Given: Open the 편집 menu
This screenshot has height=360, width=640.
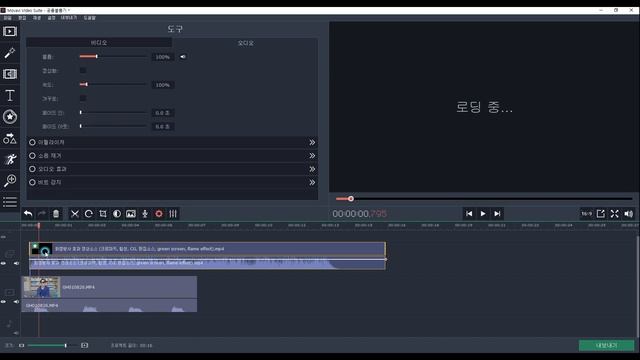Looking at the screenshot, I should click(22, 18).
